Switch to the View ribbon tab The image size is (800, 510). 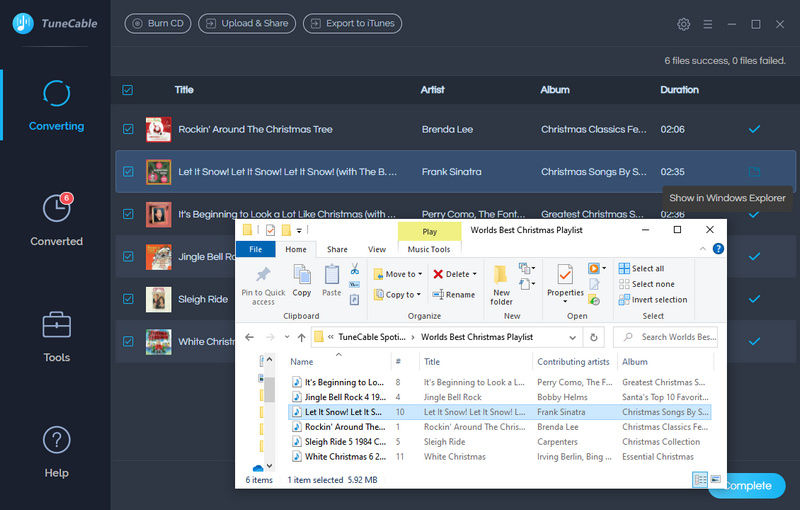click(x=377, y=249)
